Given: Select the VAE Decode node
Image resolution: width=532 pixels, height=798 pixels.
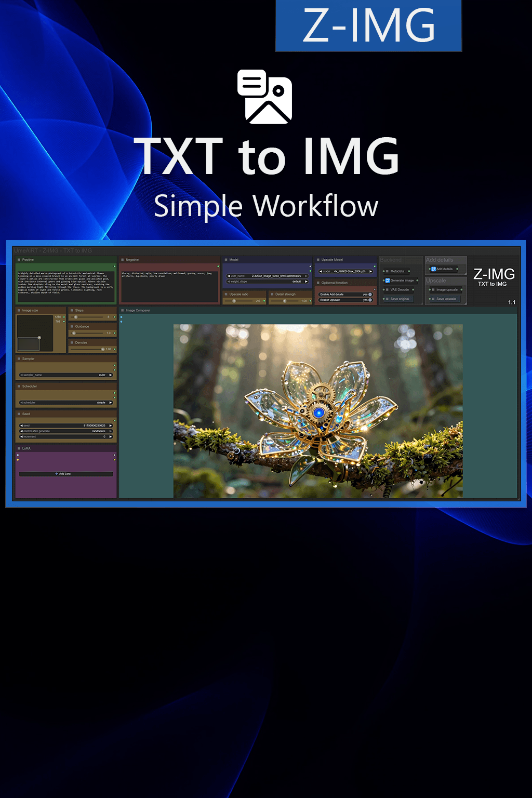Looking at the screenshot, I should coord(398,290).
